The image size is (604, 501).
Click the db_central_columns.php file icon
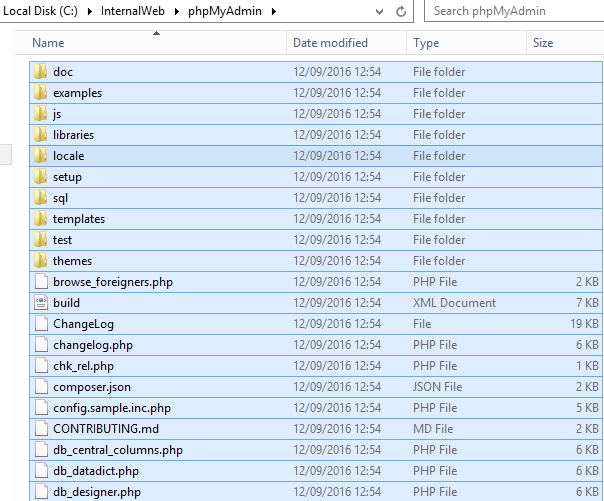pos(41,449)
